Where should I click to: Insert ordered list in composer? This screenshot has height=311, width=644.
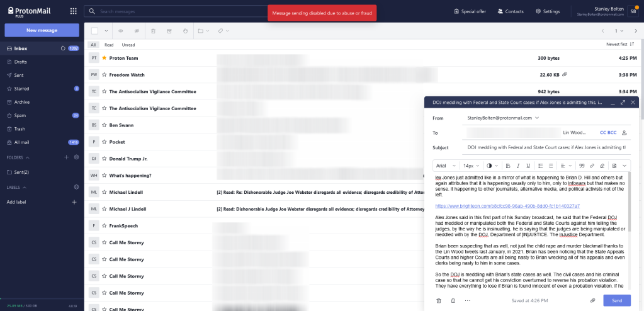551,166
